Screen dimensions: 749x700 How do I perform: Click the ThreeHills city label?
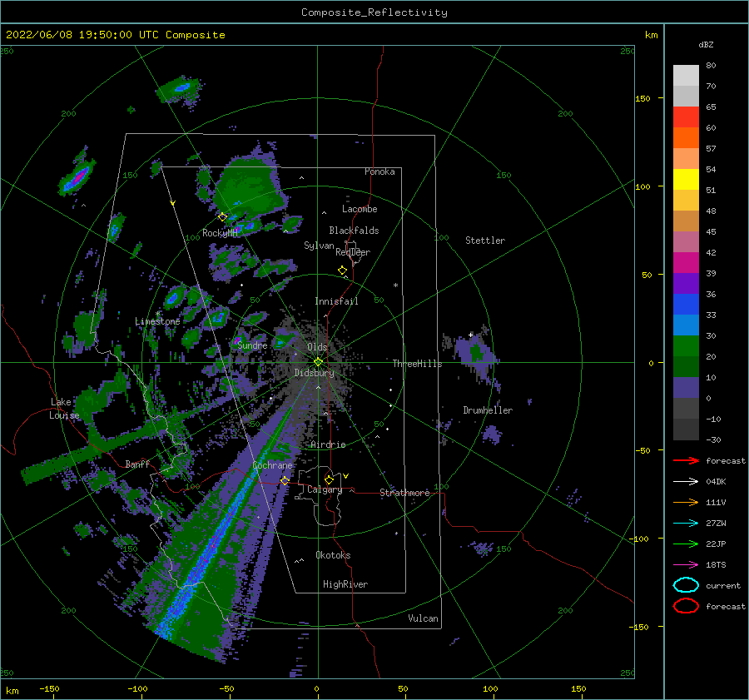coord(417,364)
